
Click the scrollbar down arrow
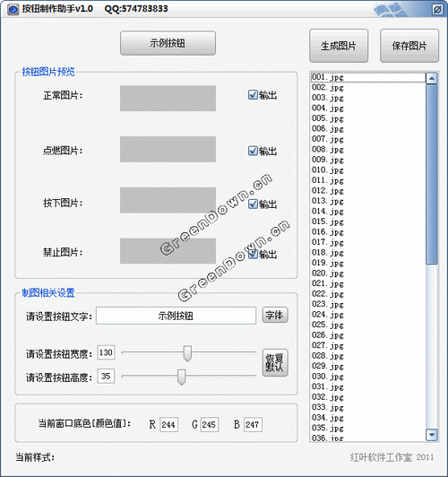pyautogui.click(x=432, y=435)
